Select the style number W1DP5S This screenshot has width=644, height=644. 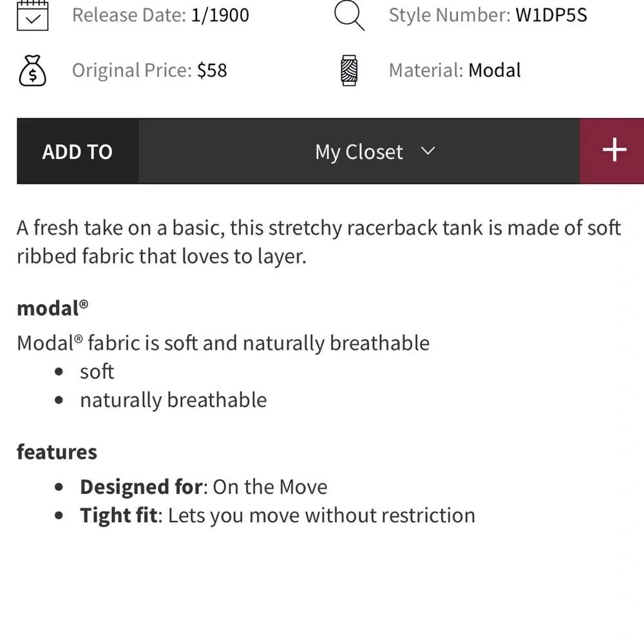point(551,15)
